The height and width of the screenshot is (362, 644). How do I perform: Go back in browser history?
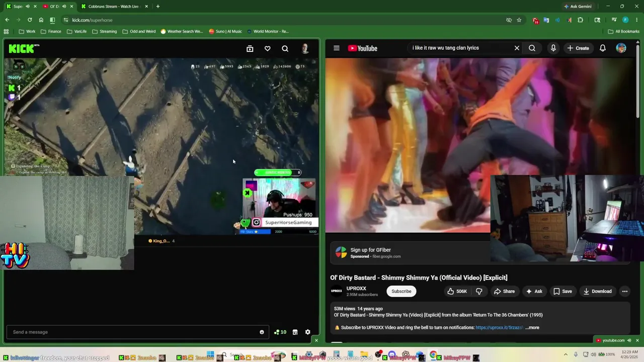click(7, 20)
